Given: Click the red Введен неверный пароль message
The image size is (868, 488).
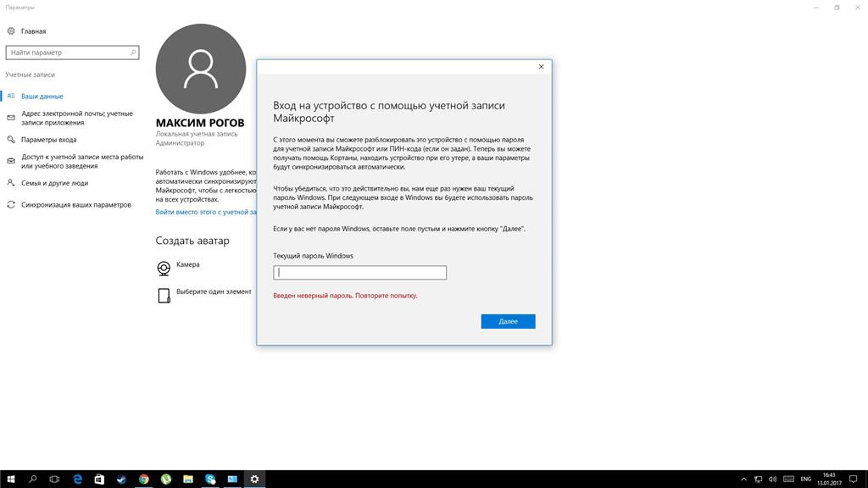Looking at the screenshot, I should point(346,296).
